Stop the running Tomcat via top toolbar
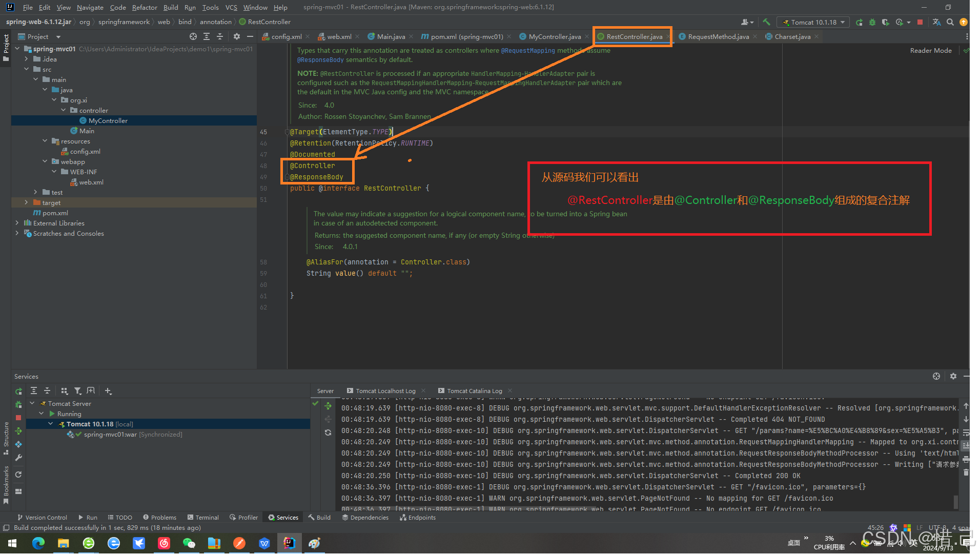980x555 pixels. (920, 22)
